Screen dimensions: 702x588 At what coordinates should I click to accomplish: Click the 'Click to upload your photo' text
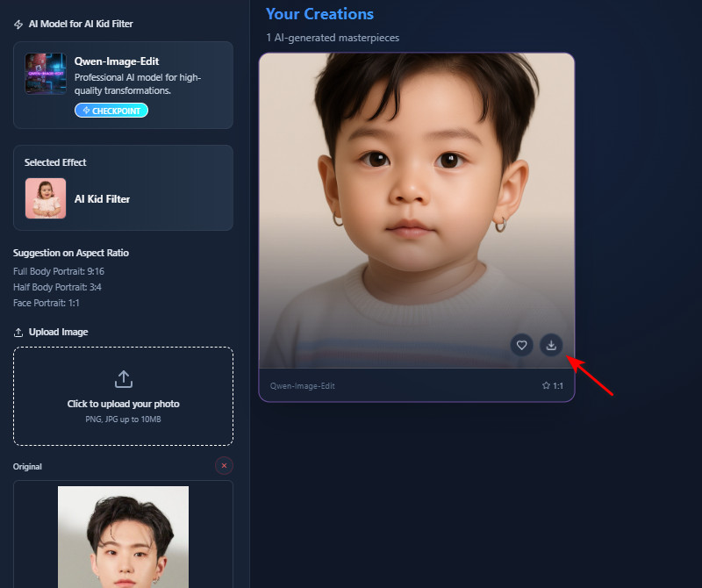[123, 405]
